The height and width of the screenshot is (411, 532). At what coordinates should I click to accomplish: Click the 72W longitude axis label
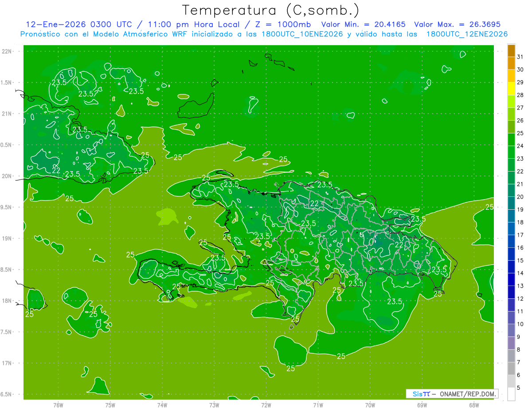click(x=266, y=405)
